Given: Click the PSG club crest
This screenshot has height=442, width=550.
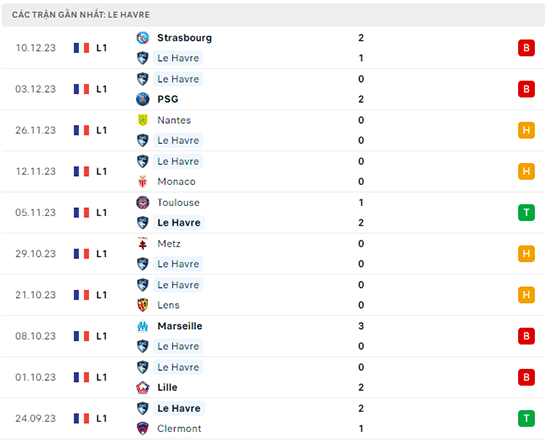Looking at the screenshot, I should click(143, 99).
